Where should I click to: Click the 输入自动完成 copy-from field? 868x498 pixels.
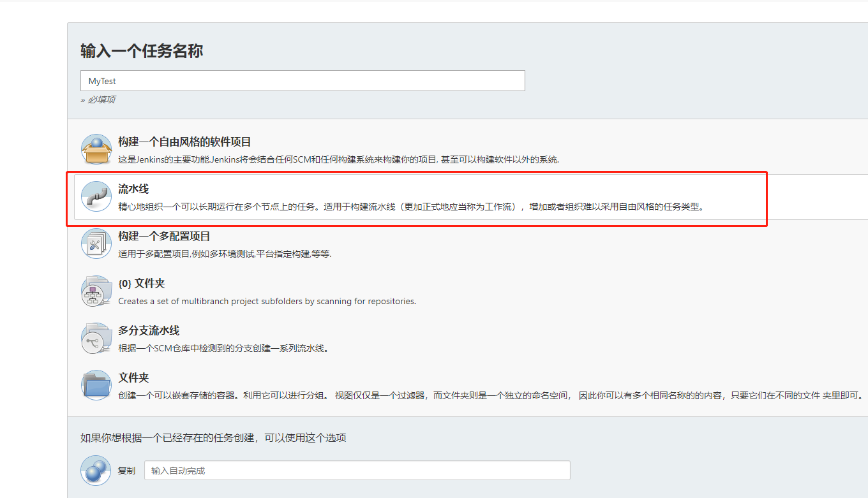(357, 471)
